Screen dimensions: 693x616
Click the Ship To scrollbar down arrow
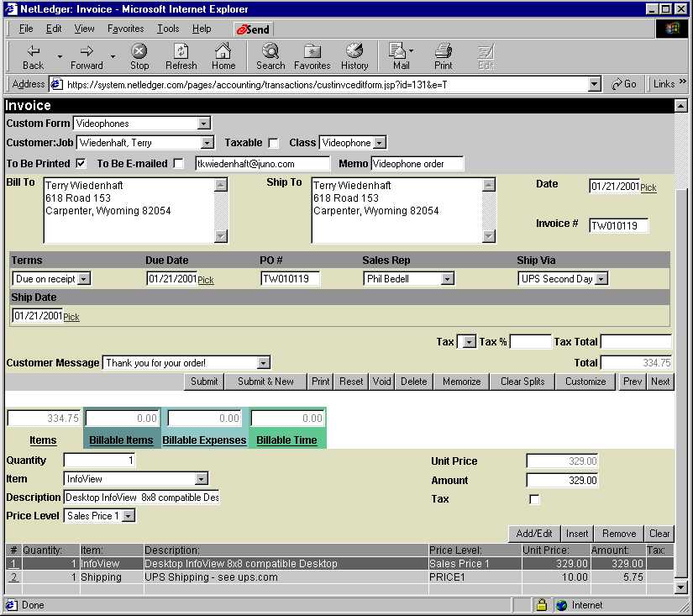(x=489, y=237)
